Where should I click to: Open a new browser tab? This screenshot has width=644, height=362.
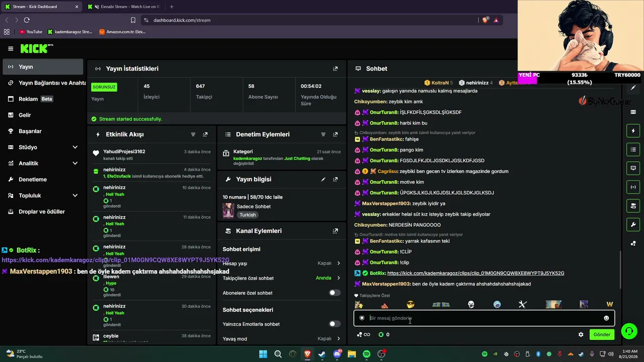172,7
